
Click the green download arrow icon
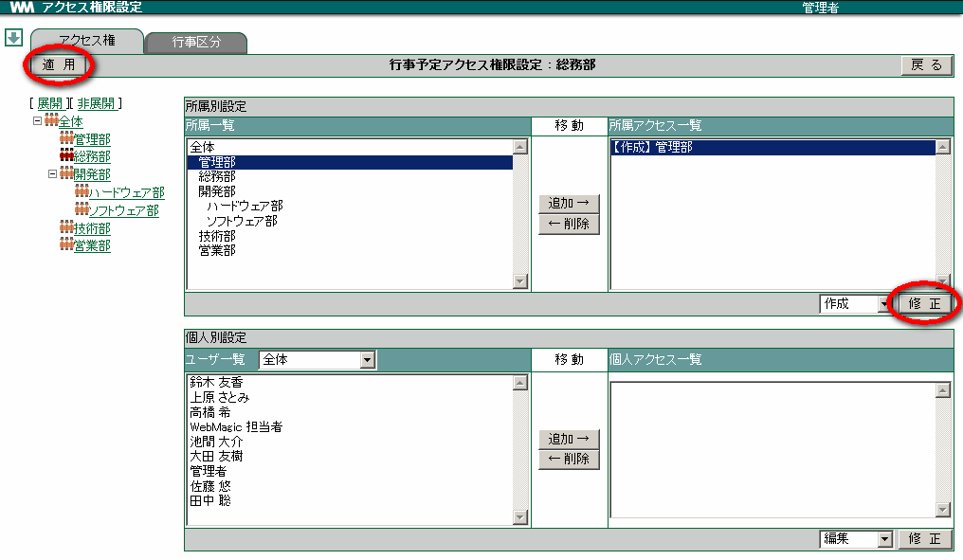13,38
